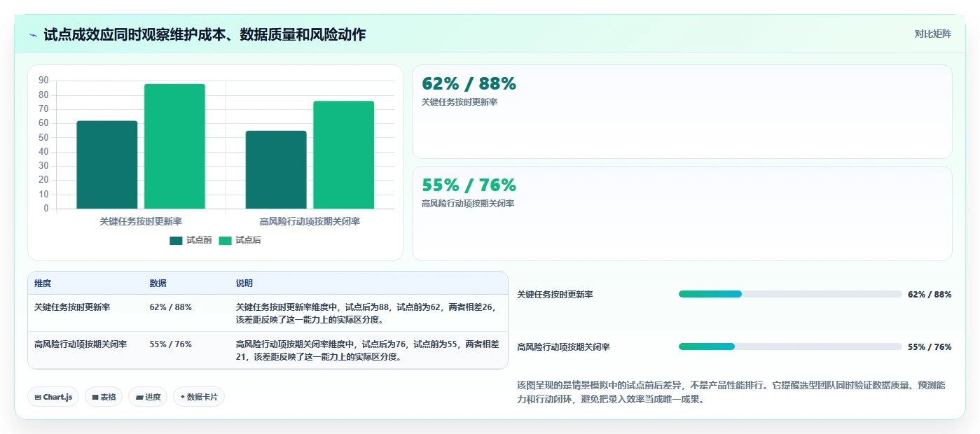This screenshot has height=434, width=980.
Task: Click the 表格 chip icon
Action: [x=95, y=397]
